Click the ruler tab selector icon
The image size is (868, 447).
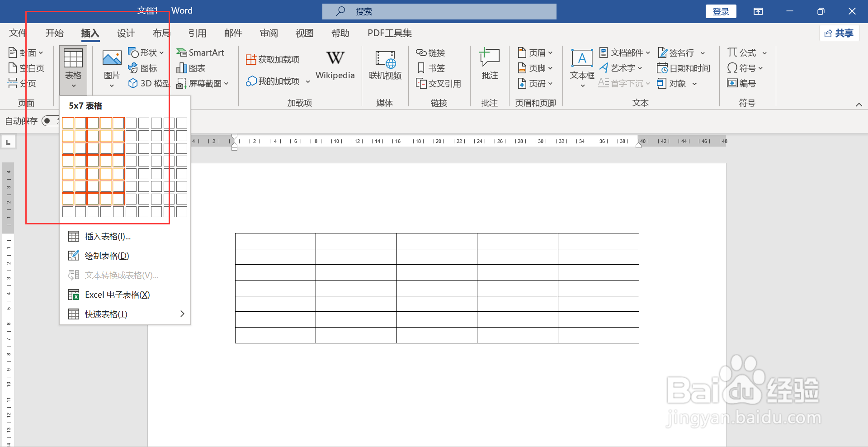coord(8,142)
